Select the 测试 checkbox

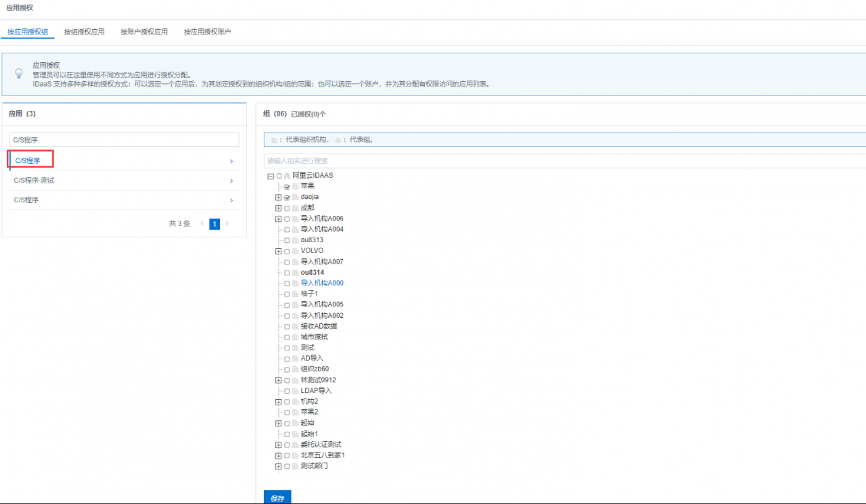pyautogui.click(x=287, y=348)
